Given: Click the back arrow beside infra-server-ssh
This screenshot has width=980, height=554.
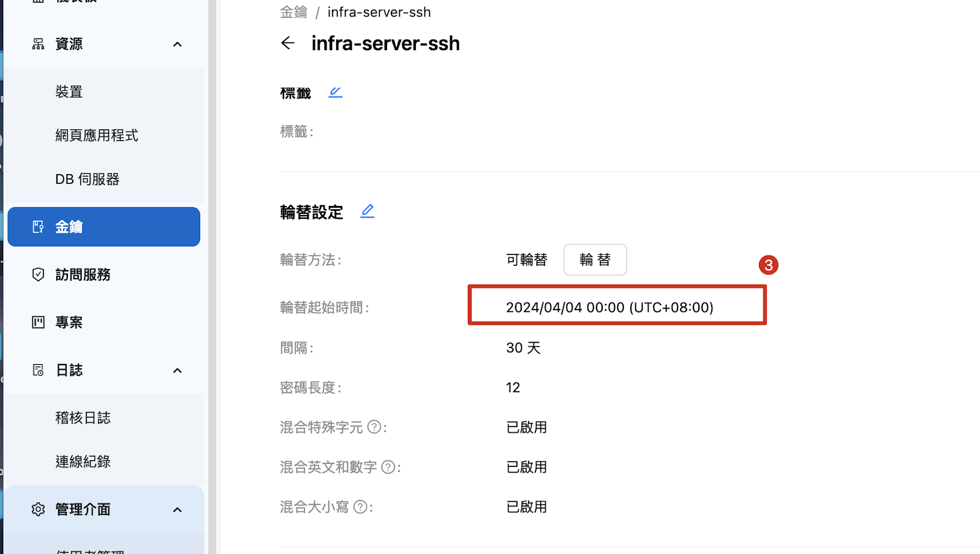Looking at the screenshot, I should point(287,43).
